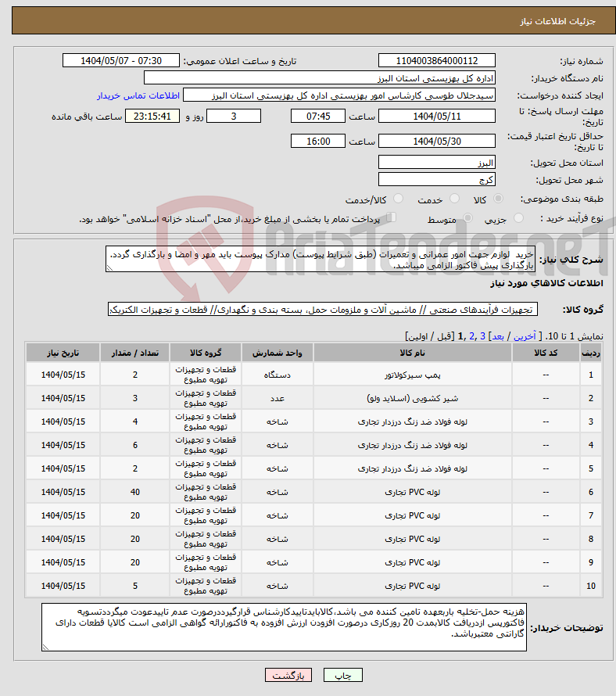Viewport: 616px width, 696px height.
Task: Click row number 10 cell
Action: [591, 586]
